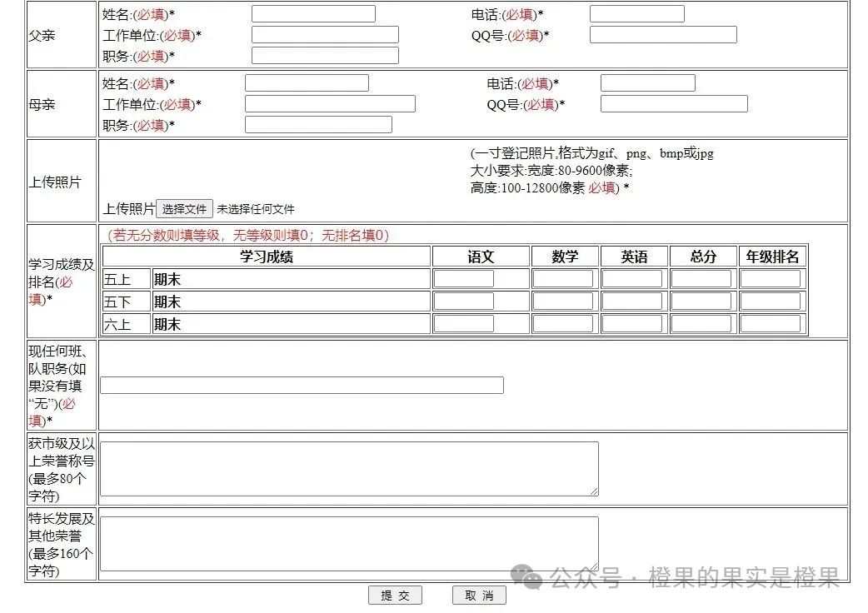Click the 六上 期末 数学 score field
The height and width of the screenshot is (613, 868).
click(563, 324)
